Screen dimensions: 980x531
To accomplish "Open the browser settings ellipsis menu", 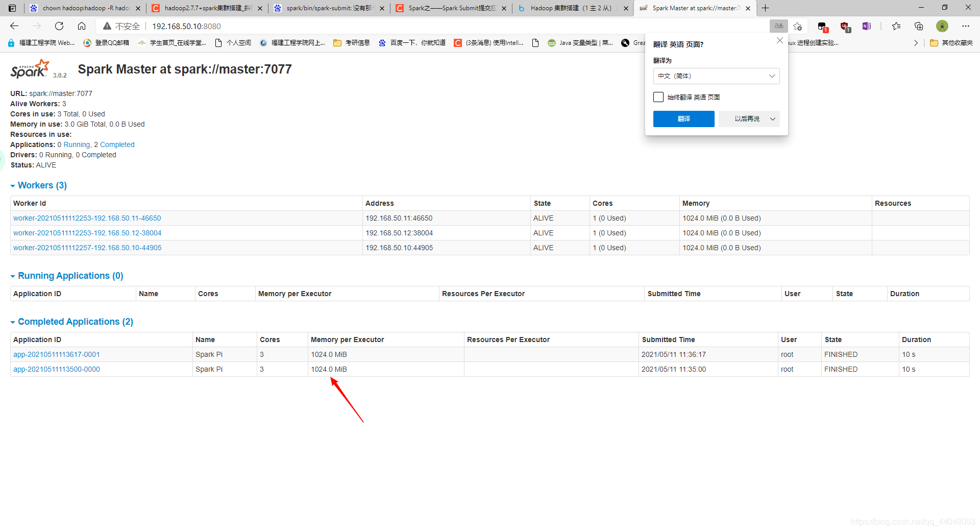I will point(965,26).
